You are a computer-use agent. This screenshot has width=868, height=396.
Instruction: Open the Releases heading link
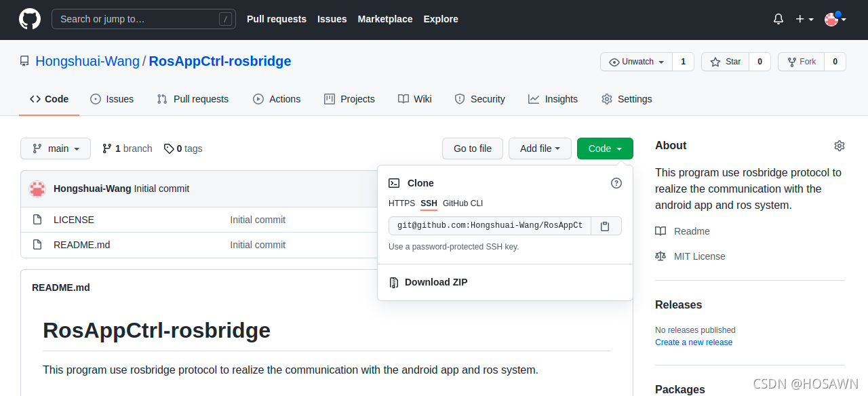click(678, 305)
